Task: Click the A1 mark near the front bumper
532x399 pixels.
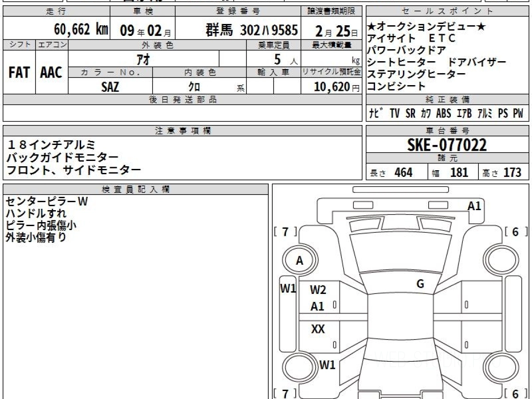Action: pyautogui.click(x=474, y=206)
